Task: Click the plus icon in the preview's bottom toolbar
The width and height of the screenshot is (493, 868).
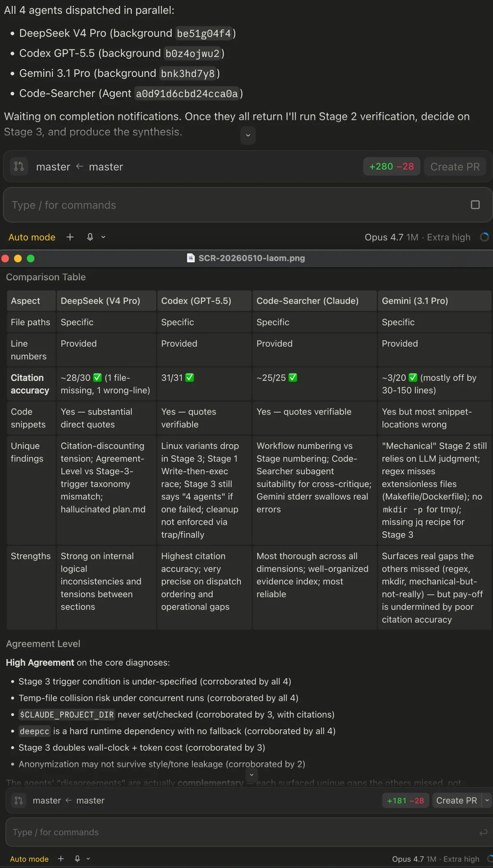Action: 61,859
